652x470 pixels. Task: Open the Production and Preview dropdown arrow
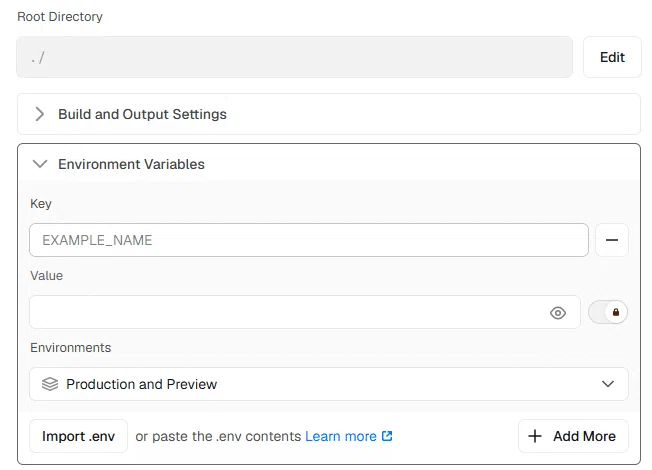pos(608,384)
